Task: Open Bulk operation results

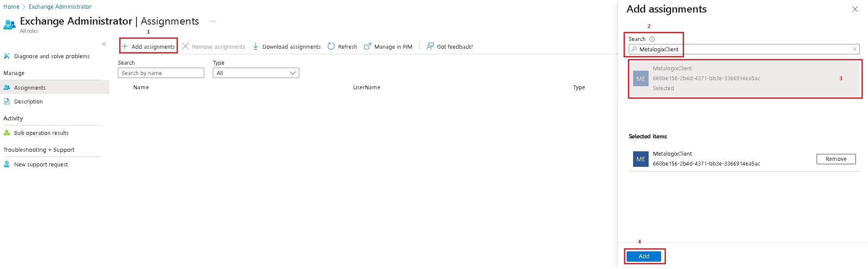Action: click(x=41, y=133)
